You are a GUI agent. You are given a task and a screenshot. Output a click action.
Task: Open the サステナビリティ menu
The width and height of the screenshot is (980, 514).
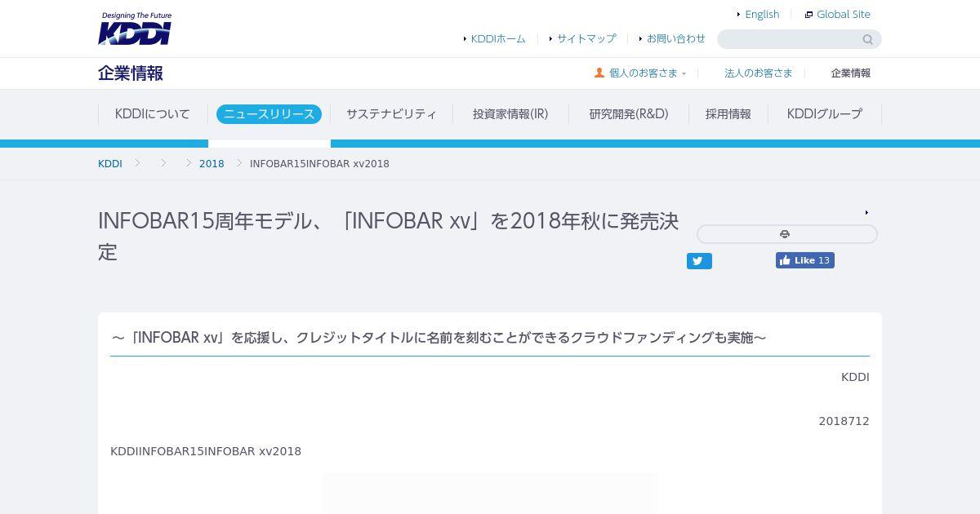(391, 114)
